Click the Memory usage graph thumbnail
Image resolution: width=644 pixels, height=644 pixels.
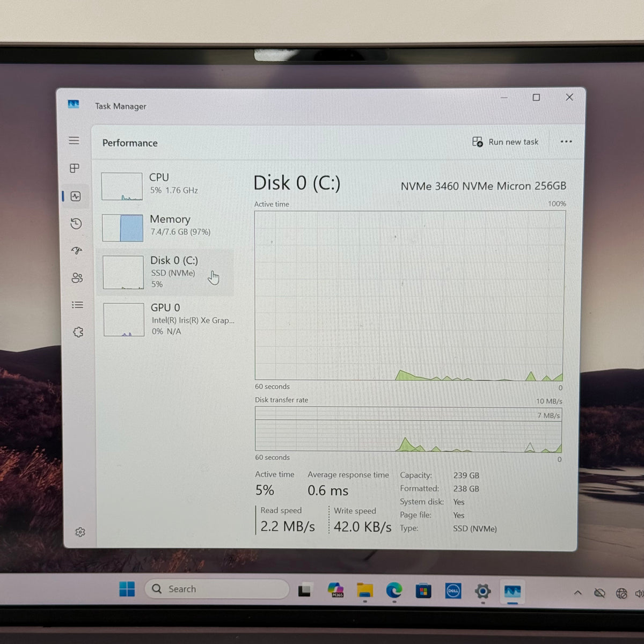click(x=123, y=228)
